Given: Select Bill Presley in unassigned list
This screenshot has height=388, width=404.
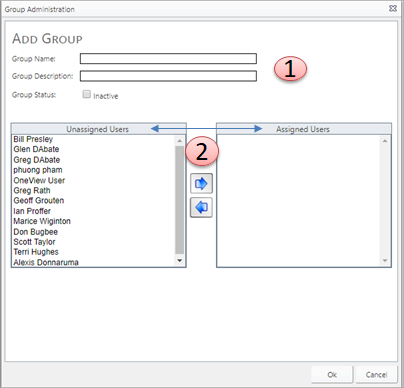Looking at the screenshot, I should click(x=33, y=139).
